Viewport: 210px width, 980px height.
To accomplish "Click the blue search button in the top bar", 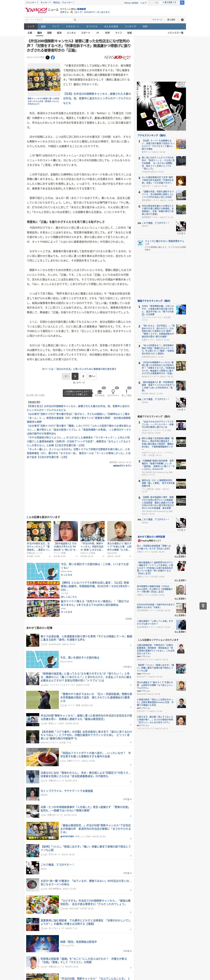I will point(182,3).
